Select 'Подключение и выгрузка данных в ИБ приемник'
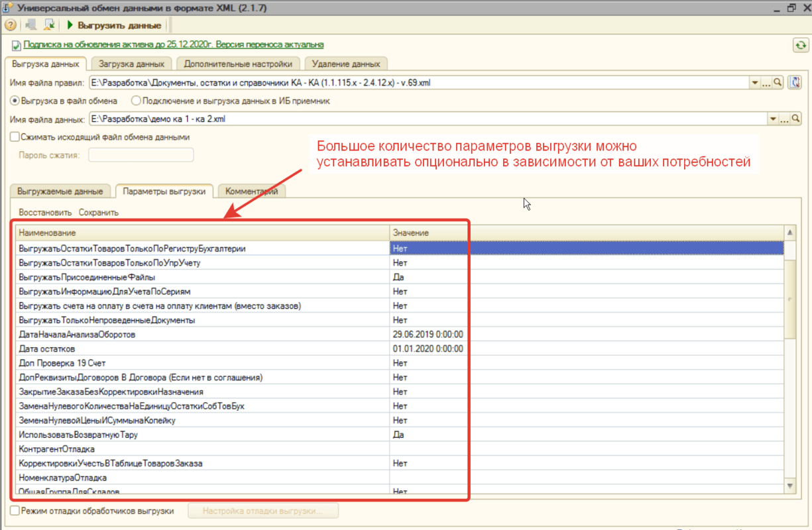 click(136, 101)
